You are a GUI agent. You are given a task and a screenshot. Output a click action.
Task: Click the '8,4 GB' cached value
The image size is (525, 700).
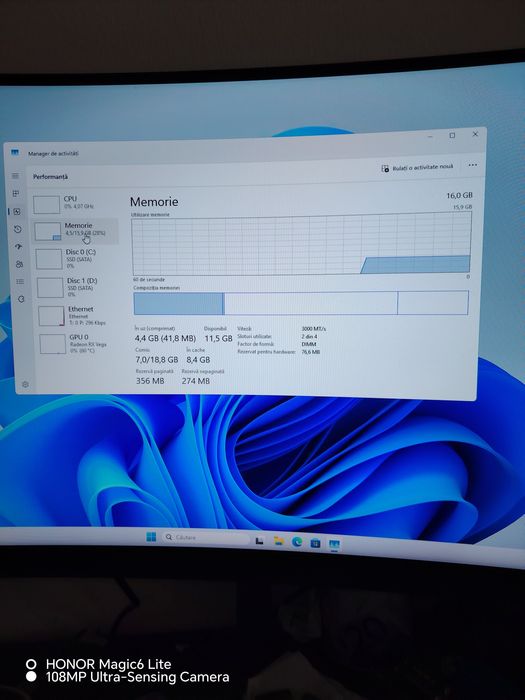198,359
